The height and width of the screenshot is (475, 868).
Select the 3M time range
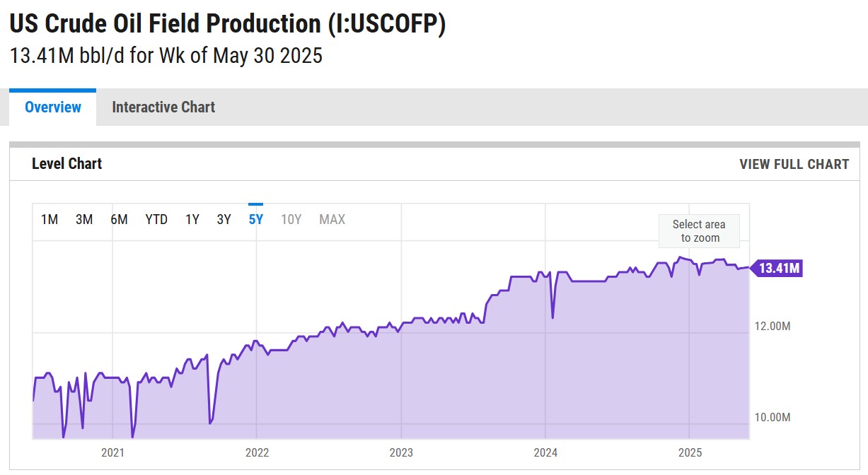[x=84, y=219]
